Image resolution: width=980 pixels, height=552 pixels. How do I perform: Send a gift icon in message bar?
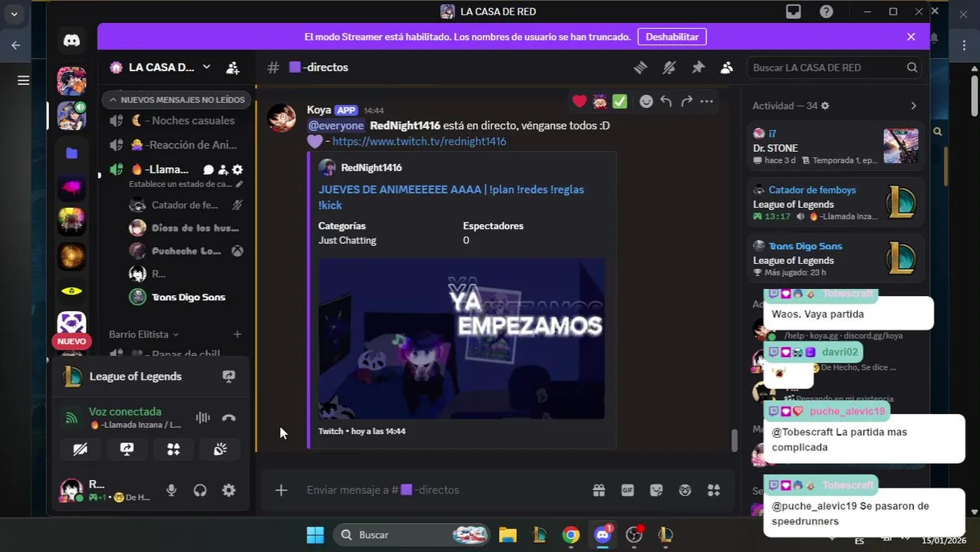[599, 490]
